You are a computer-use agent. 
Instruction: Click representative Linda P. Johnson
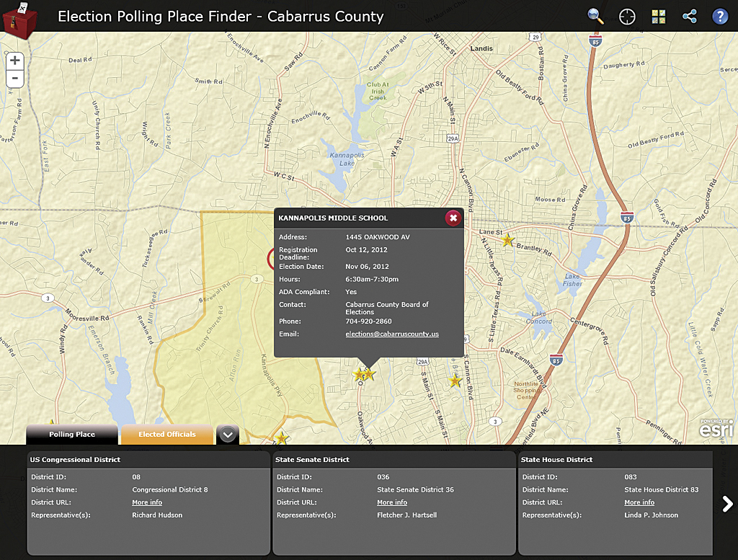click(652, 515)
